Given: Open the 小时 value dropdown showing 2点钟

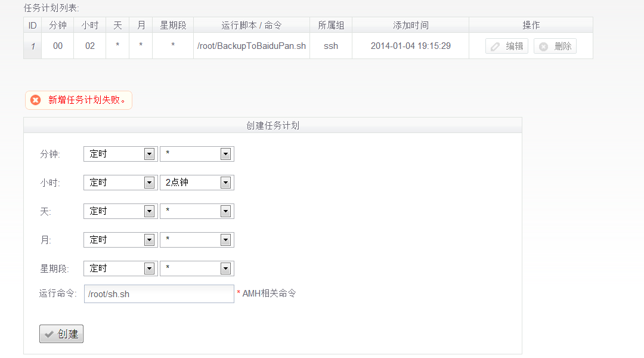Looking at the screenshot, I should (197, 183).
